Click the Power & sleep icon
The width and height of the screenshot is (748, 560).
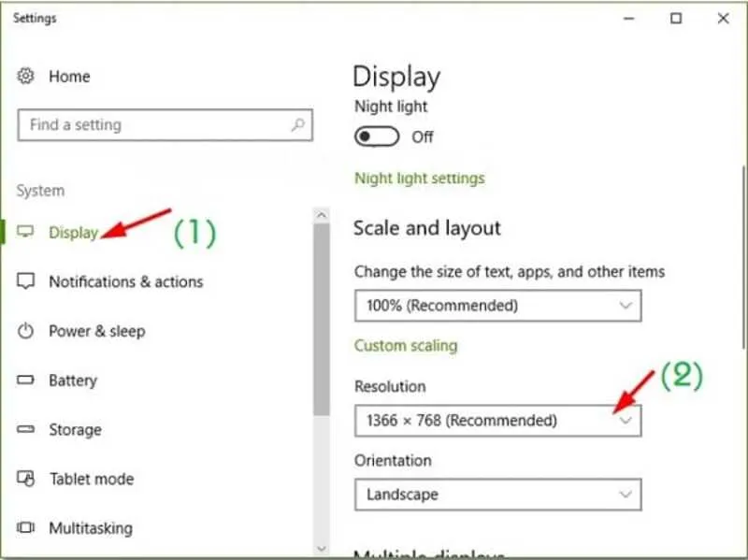point(26,331)
